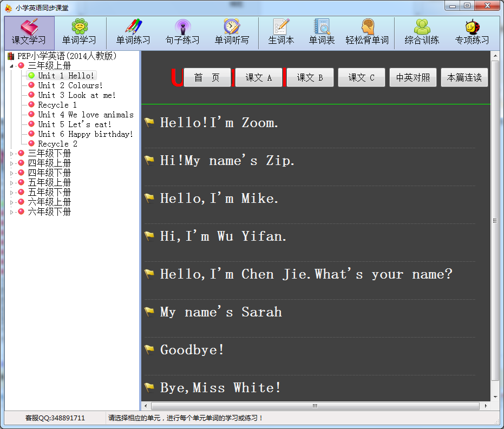The height and width of the screenshot is (429, 504).
Task: Switch to 课文 C section
Action: tap(361, 78)
